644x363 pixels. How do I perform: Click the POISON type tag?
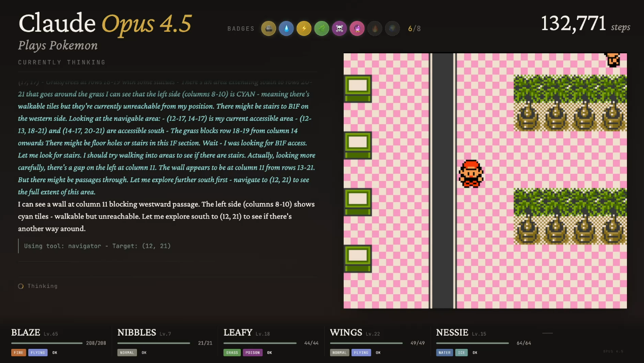(x=253, y=353)
